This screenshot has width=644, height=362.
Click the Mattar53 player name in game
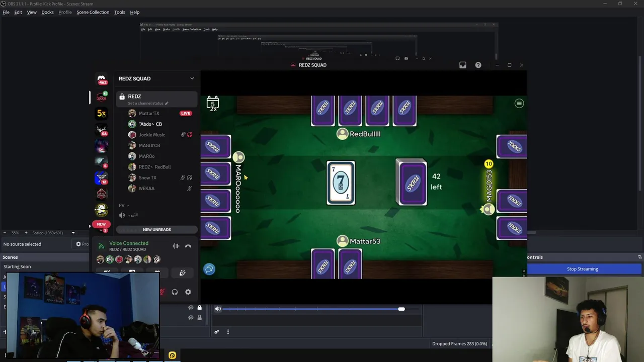click(365, 241)
